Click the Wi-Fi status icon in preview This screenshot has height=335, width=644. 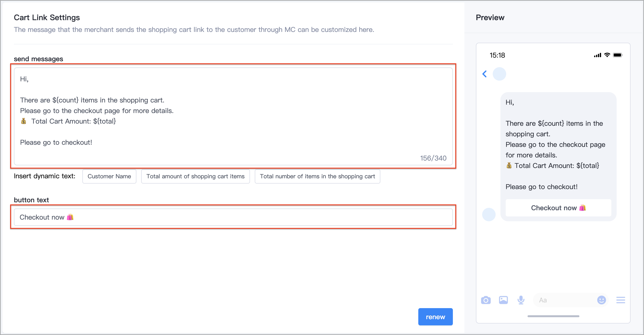(x=607, y=55)
